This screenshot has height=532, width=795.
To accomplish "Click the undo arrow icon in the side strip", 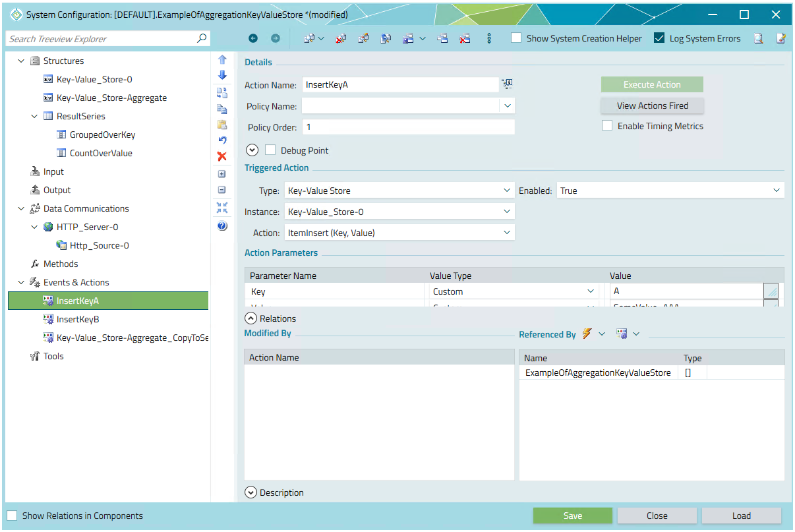I will [x=222, y=140].
